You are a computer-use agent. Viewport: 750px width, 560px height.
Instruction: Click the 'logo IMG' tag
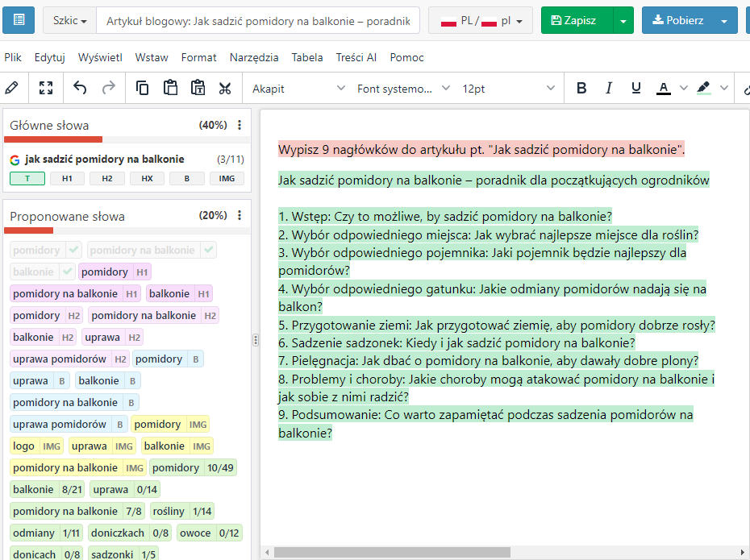(37, 446)
